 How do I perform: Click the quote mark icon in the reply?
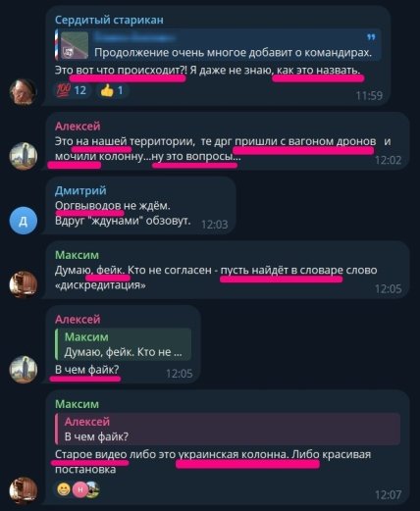[x=371, y=37]
